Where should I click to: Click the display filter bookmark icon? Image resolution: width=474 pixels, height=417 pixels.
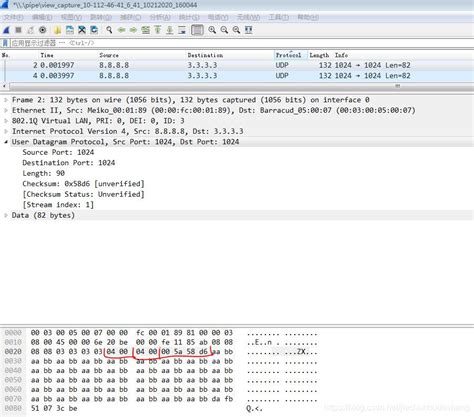(5, 43)
